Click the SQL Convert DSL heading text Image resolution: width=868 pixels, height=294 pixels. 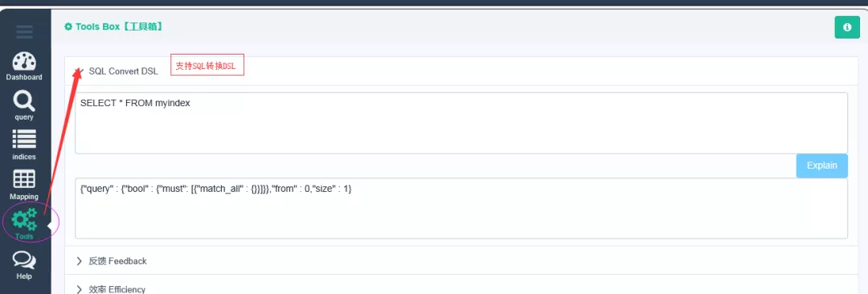click(123, 71)
